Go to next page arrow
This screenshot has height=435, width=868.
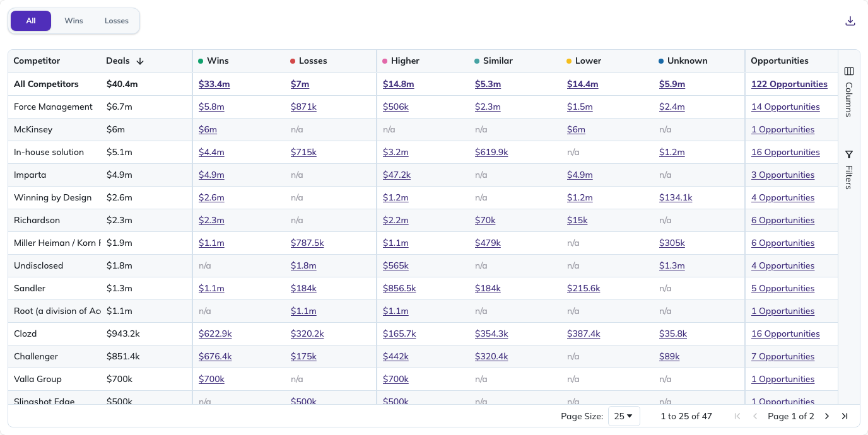click(x=827, y=416)
